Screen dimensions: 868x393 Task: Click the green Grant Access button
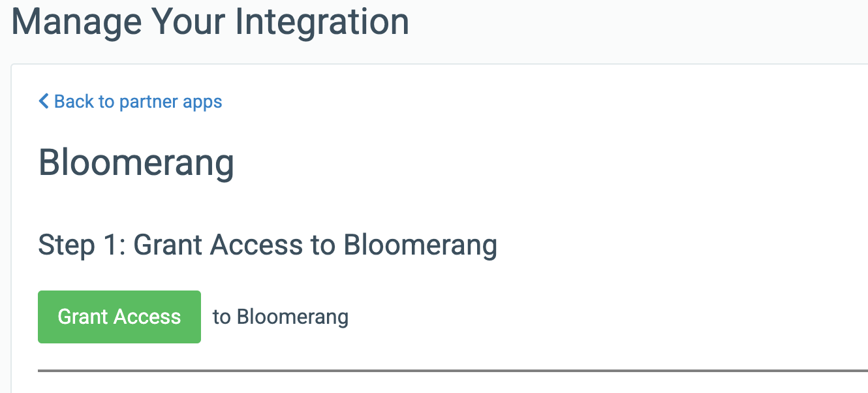tap(119, 317)
